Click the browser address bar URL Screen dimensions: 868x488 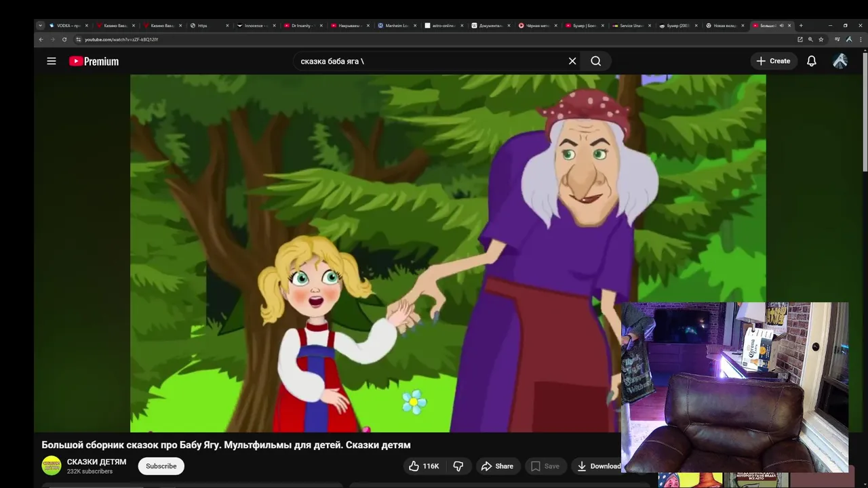(x=121, y=39)
